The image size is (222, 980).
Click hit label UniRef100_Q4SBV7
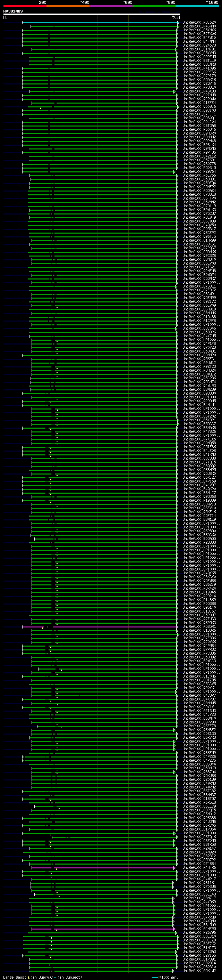(199, 695)
